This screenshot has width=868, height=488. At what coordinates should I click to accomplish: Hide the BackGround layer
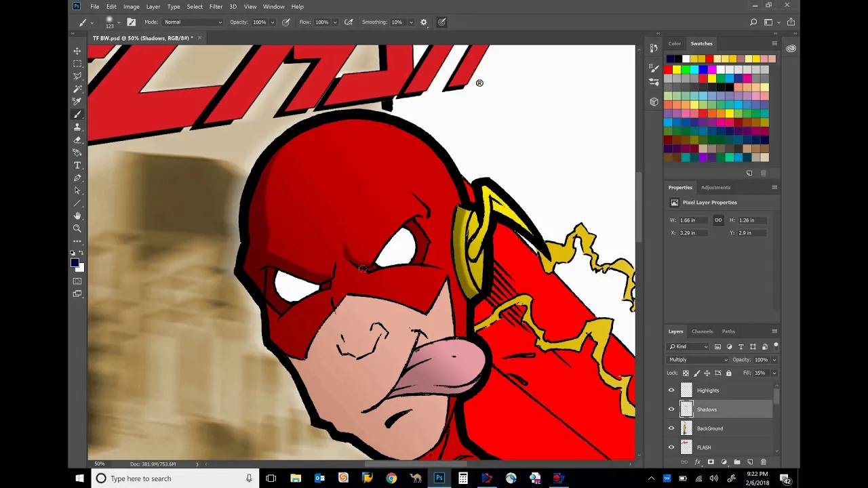(x=671, y=428)
